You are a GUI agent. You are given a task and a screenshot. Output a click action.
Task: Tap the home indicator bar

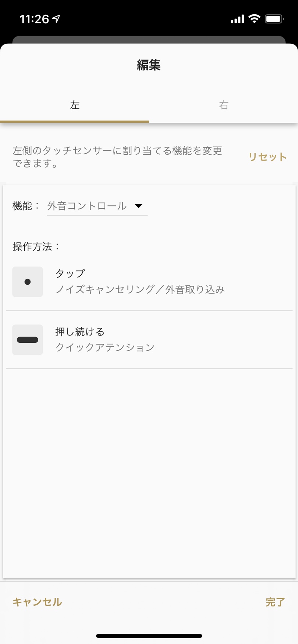149,636
